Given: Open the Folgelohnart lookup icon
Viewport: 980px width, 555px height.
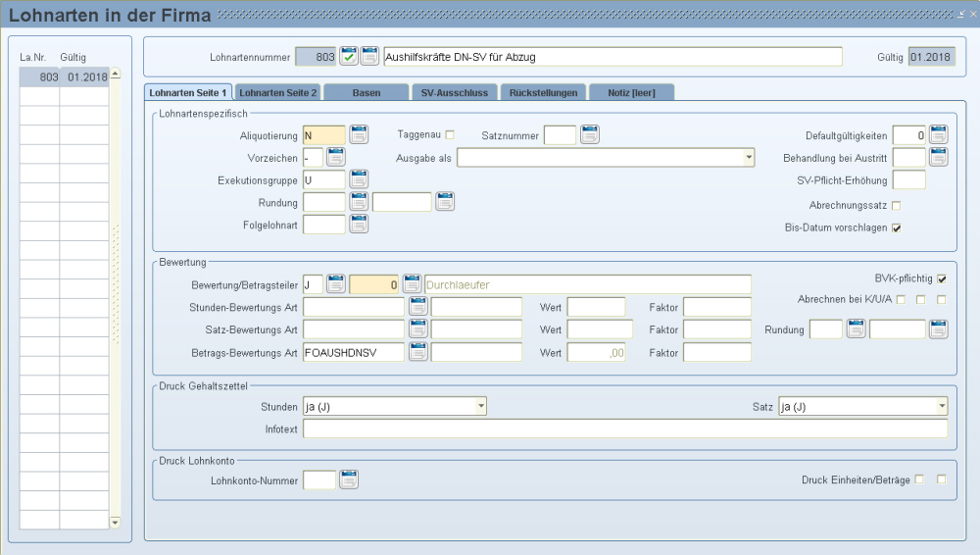Looking at the screenshot, I should pos(359,224).
